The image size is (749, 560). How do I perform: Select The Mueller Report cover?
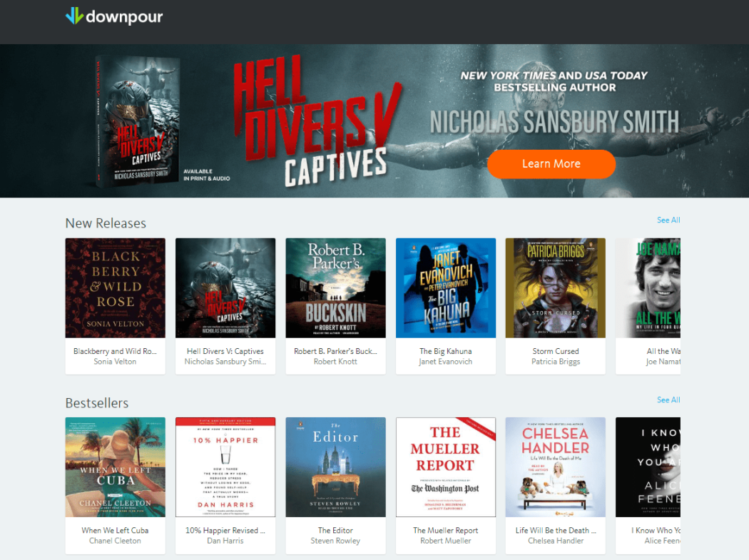446,467
